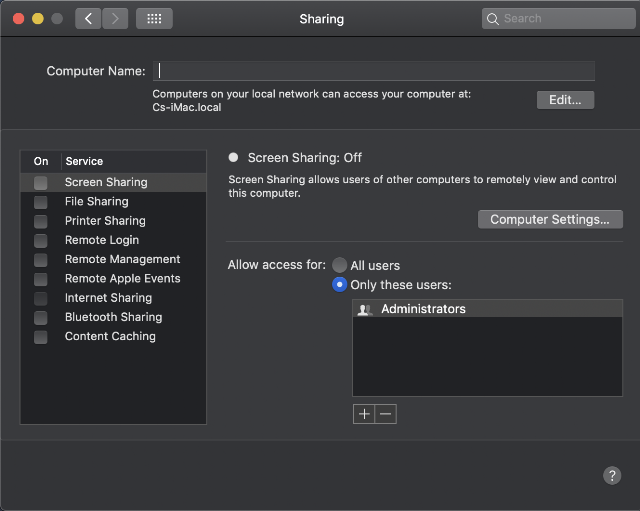Image resolution: width=640 pixels, height=511 pixels.
Task: Select Screen Sharing service row
Action: 113,182
